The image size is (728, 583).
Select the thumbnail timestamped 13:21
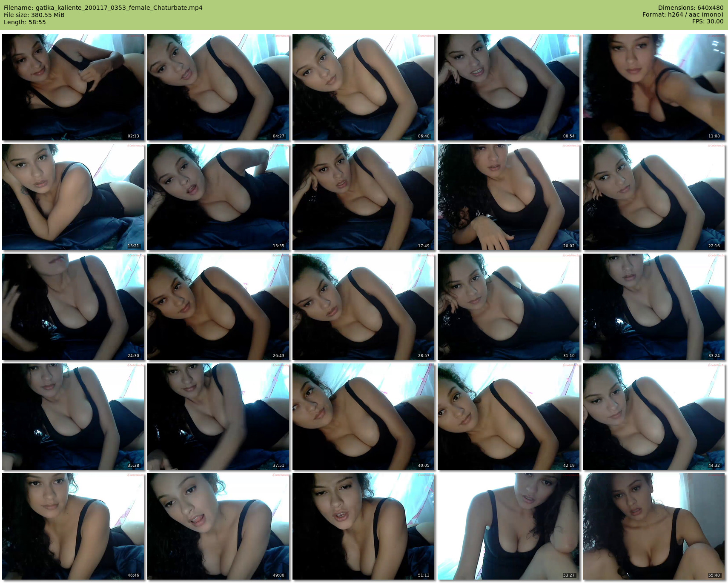[73, 197]
